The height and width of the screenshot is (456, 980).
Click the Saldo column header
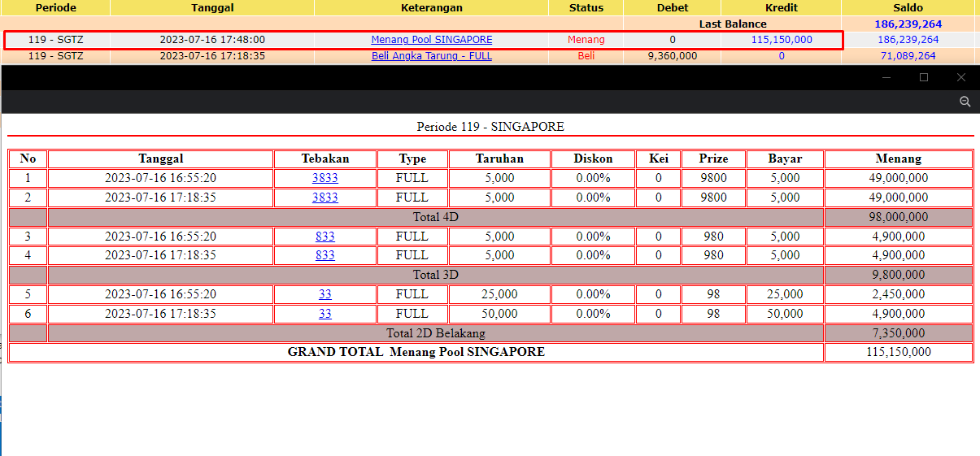click(x=908, y=7)
